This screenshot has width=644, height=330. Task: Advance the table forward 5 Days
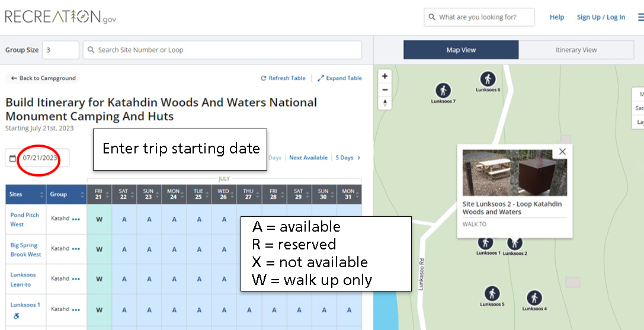tap(348, 158)
